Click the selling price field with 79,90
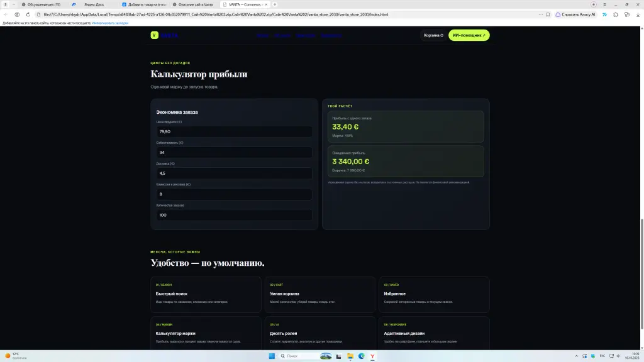 click(x=234, y=132)
